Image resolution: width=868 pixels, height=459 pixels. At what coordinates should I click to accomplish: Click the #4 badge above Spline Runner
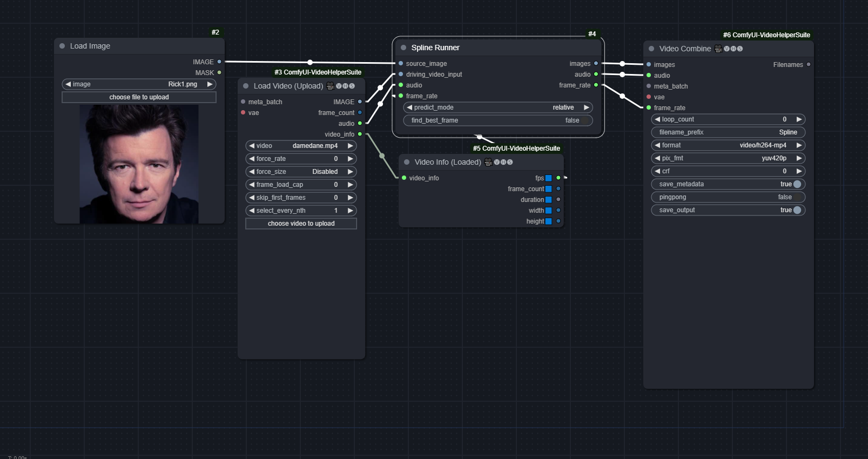(x=592, y=34)
